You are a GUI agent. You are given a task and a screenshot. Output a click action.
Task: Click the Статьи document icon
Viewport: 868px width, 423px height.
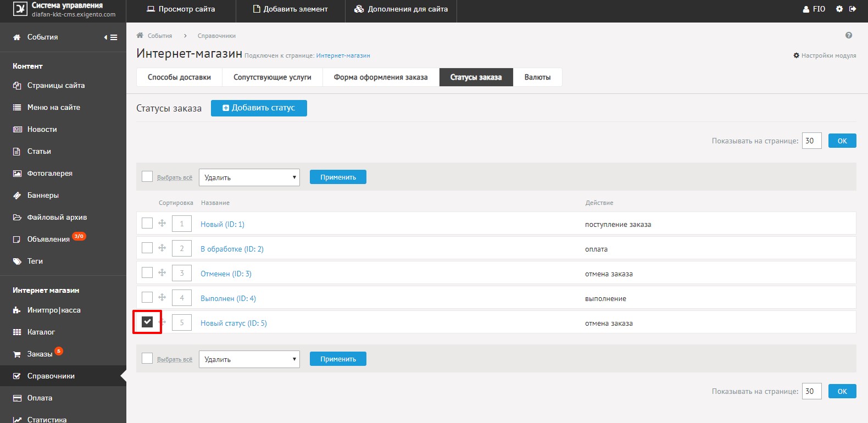tap(17, 151)
